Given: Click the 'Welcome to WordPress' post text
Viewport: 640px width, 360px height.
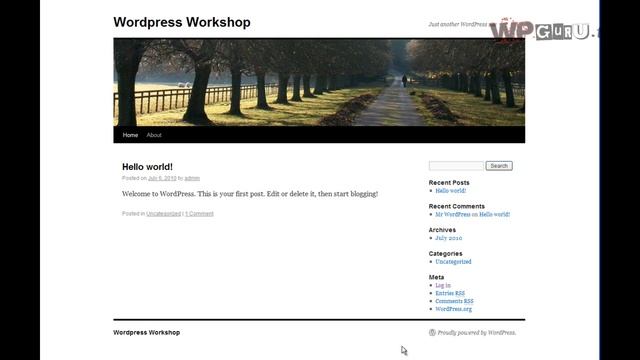Looking at the screenshot, I should [x=250, y=194].
